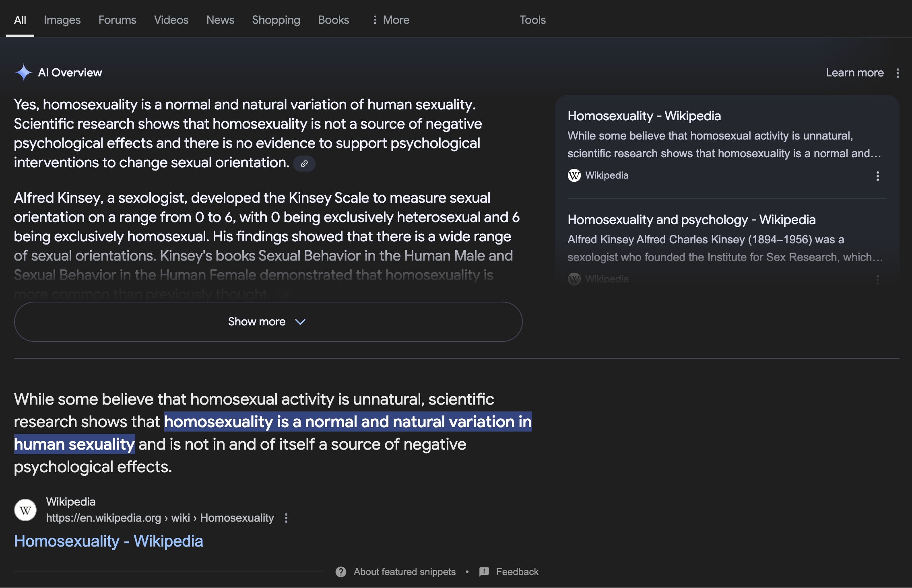Open three-dot menu next to en.wikipedia.org URL
The image size is (912, 588).
click(x=286, y=518)
